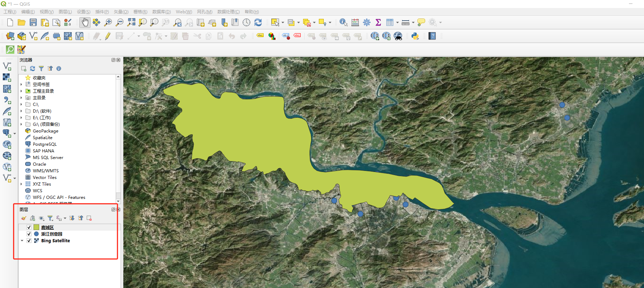Expand the D:\ (软件) drive node
The height and width of the screenshot is (288, 644).
pos(21,111)
